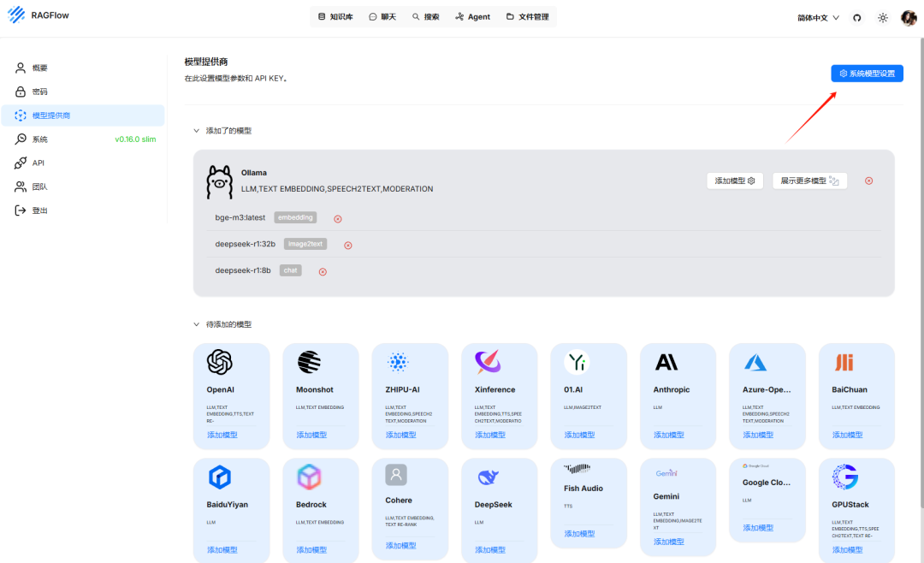This screenshot has height=563, width=924.
Task: Remove the bge-m3:latest model
Action: (x=338, y=219)
